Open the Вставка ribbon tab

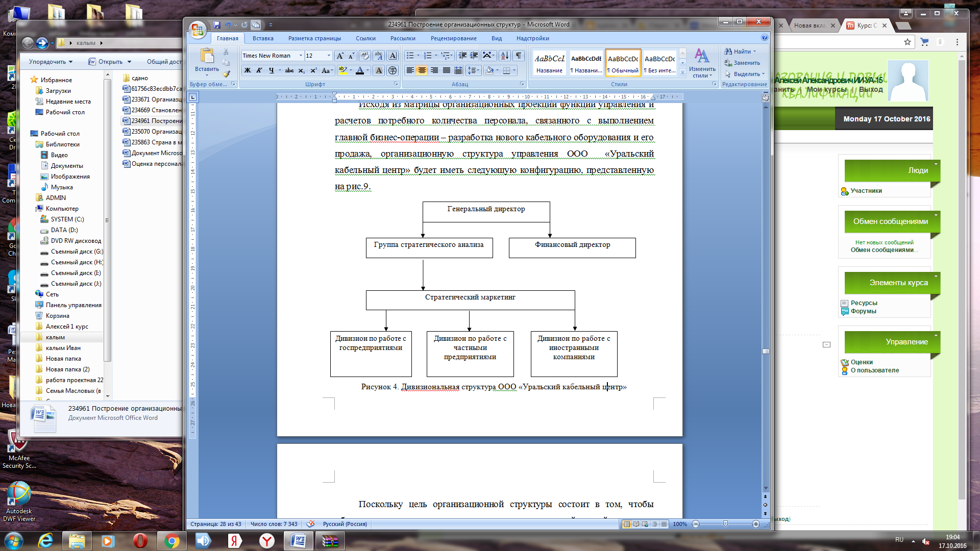coord(263,38)
